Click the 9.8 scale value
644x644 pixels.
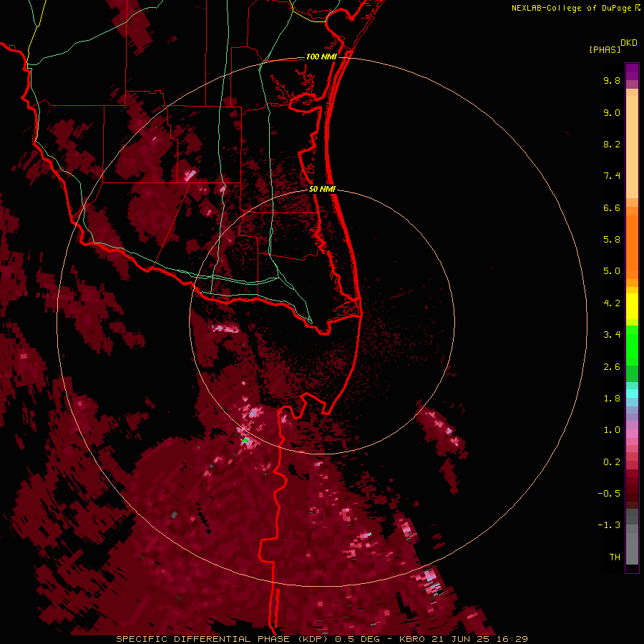pos(612,80)
